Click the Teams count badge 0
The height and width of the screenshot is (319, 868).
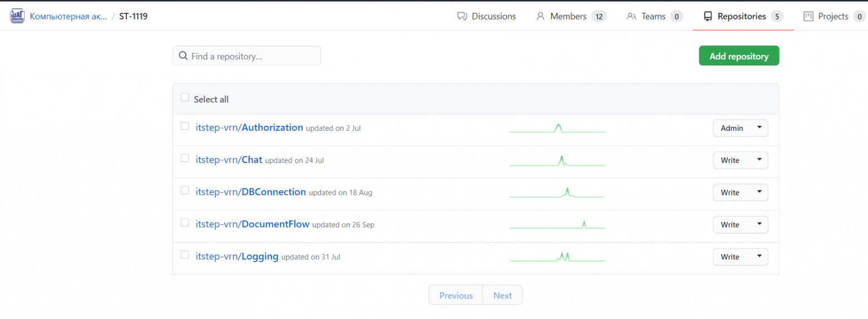pos(677,17)
